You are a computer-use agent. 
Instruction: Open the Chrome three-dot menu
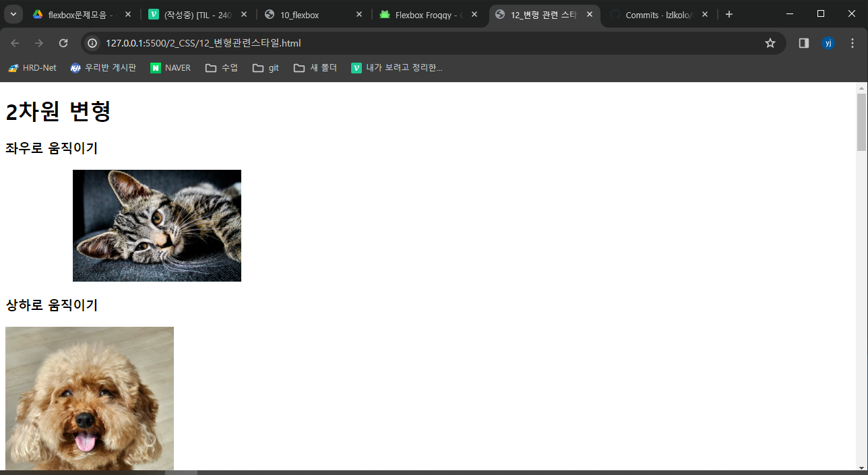(x=852, y=42)
